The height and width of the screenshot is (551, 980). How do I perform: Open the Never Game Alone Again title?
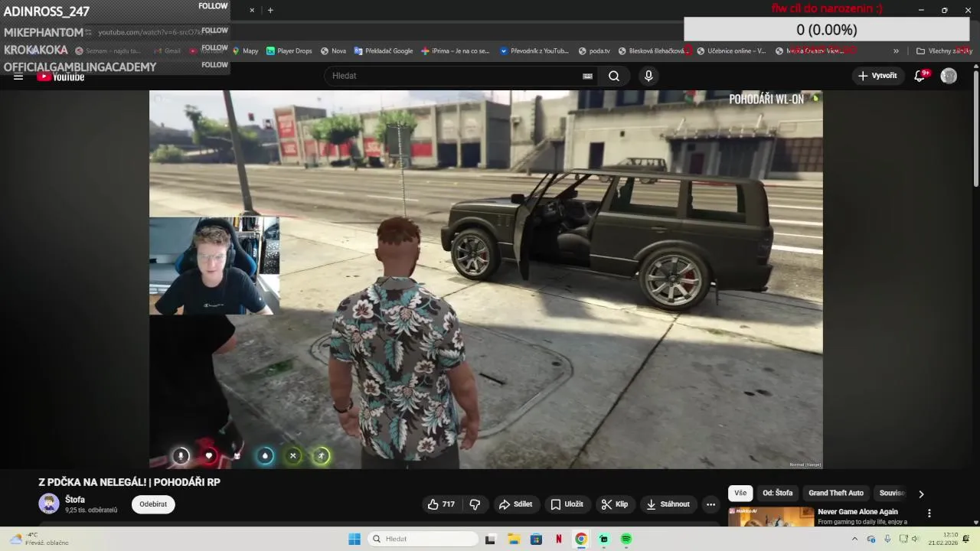(857, 512)
